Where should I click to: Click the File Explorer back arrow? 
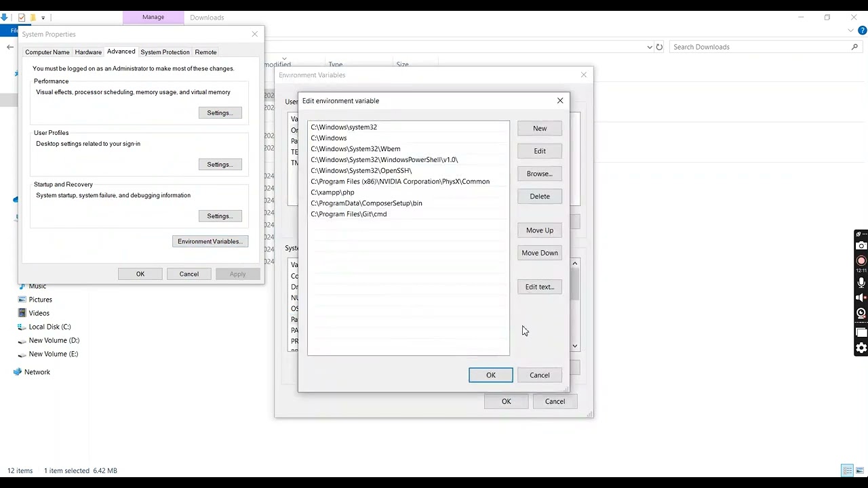[9, 47]
